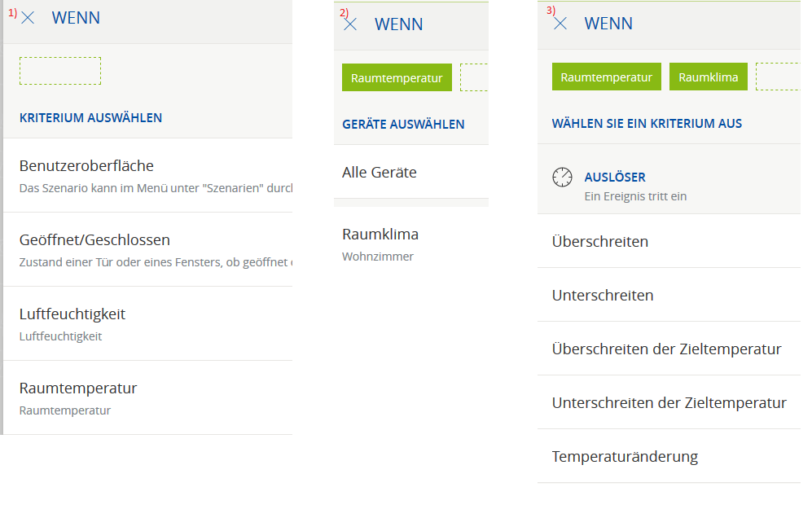This screenshot has width=812, height=509.
Task: Select the plain Unterschreiten trigger option
Action: pyautogui.click(x=603, y=296)
